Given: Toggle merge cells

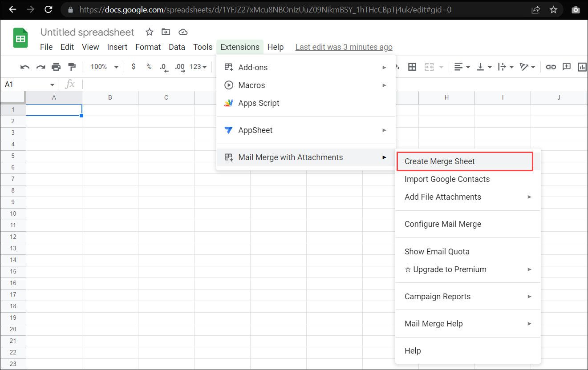Looking at the screenshot, I should point(429,66).
